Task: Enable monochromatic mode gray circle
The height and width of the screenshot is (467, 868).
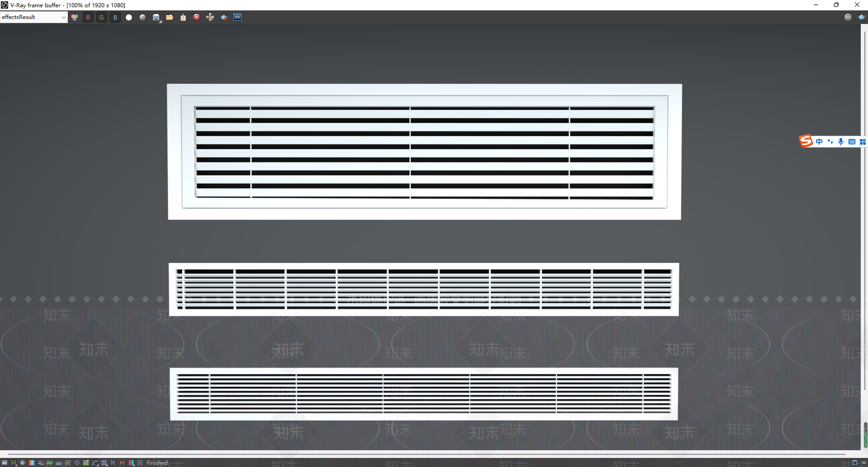Action: (142, 17)
